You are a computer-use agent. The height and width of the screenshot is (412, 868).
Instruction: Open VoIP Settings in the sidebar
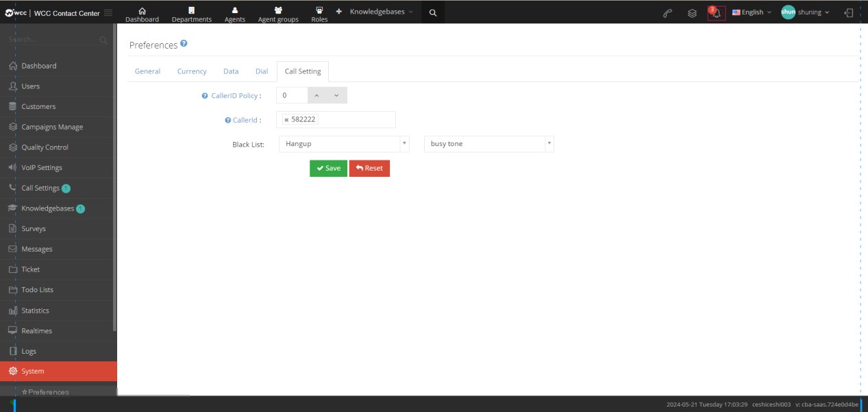pyautogui.click(x=58, y=167)
